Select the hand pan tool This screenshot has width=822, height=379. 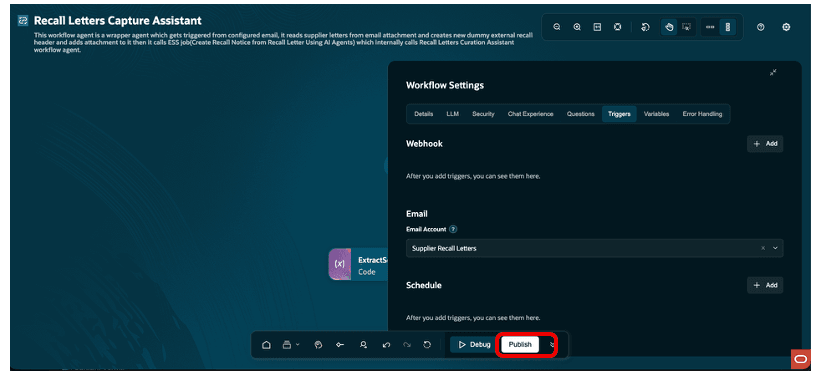tap(669, 27)
